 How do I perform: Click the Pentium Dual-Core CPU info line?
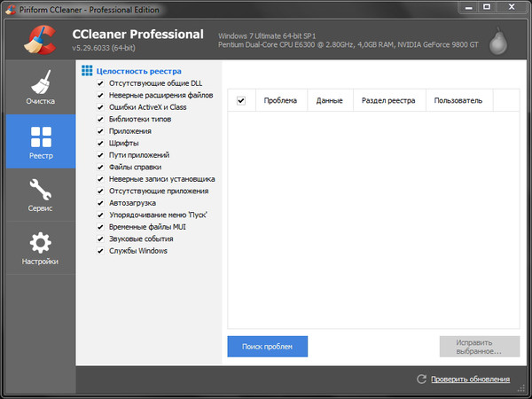pyautogui.click(x=348, y=45)
